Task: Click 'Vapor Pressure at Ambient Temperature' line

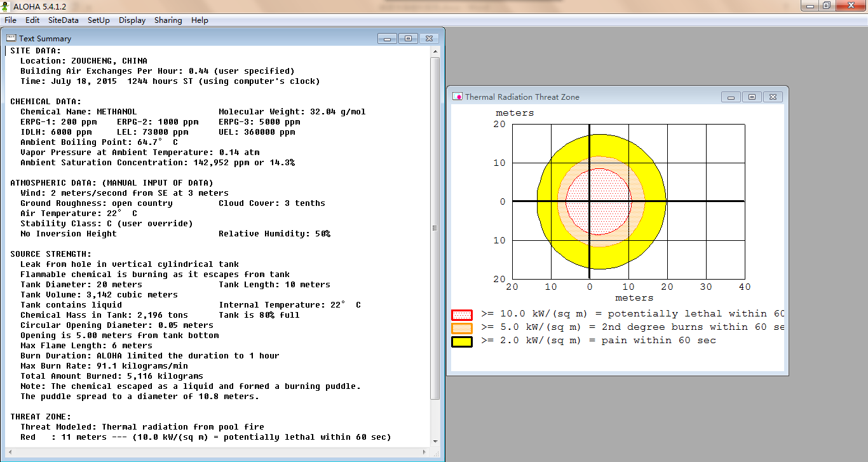Action: [140, 153]
